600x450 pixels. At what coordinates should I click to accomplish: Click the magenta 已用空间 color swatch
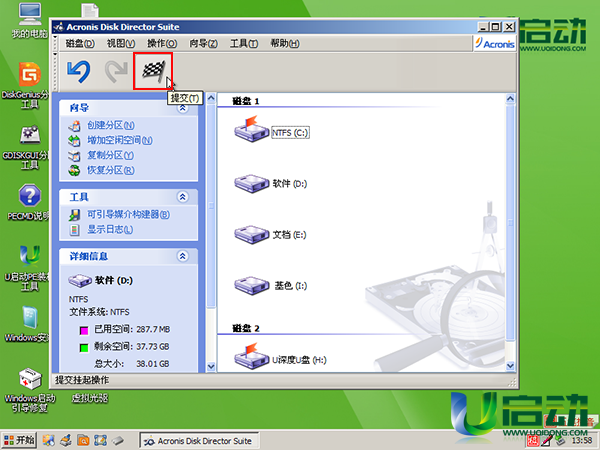coord(84,330)
